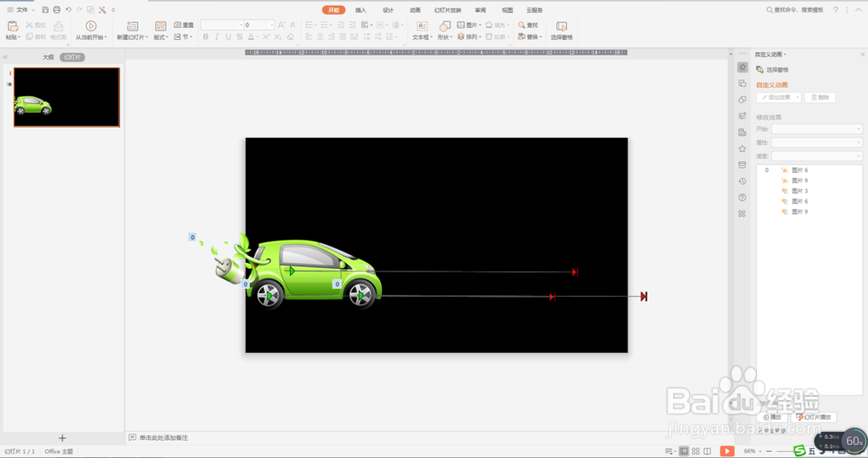Open the font name dropdown
This screenshot has width=868, height=458.
tap(240, 25)
